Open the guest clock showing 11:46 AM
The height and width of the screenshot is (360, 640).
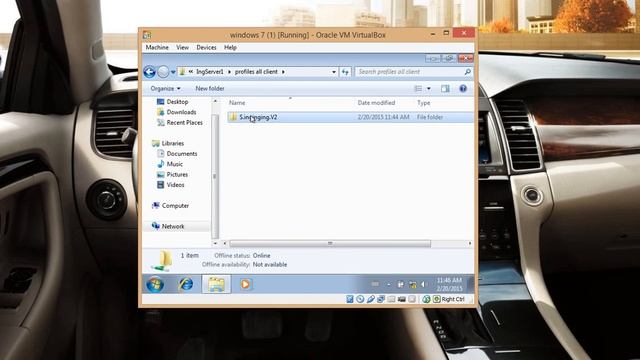[449, 284]
